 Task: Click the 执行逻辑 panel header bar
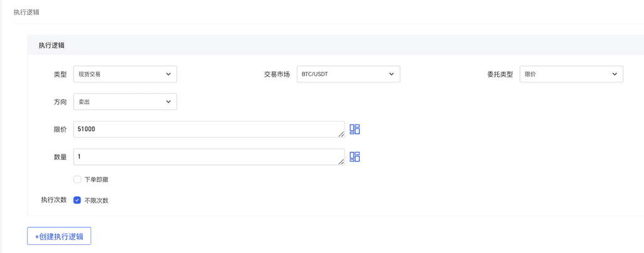(314, 45)
